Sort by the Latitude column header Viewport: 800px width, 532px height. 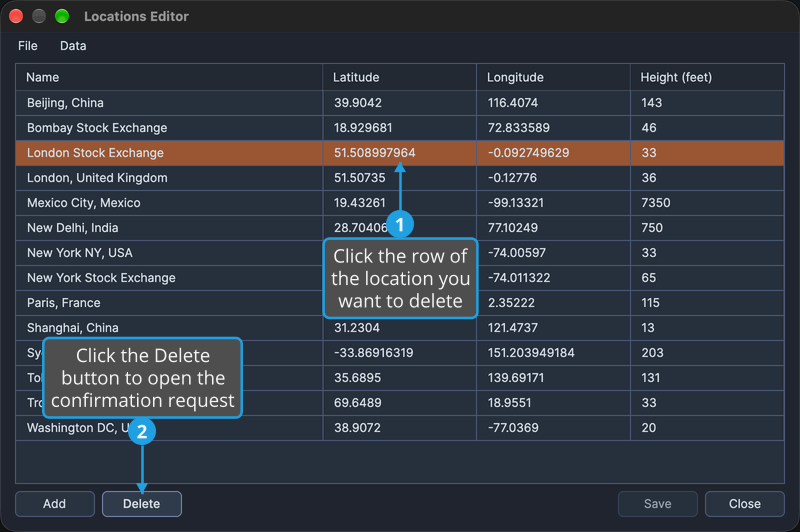click(399, 78)
